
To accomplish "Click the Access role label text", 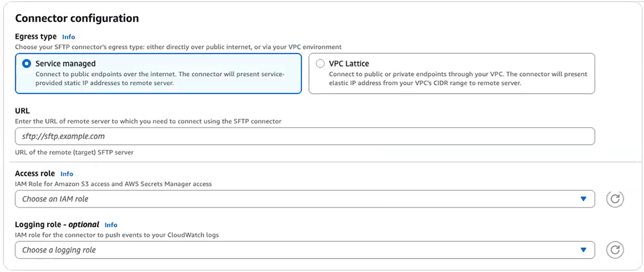I will click(x=35, y=174).
